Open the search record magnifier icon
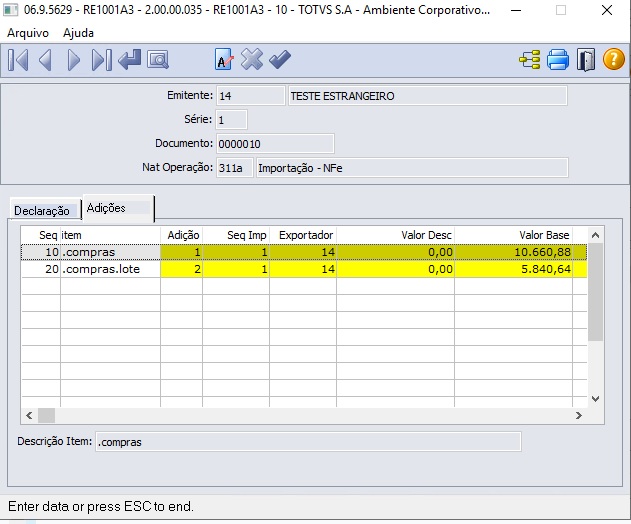631x524 pixels. tap(158, 60)
